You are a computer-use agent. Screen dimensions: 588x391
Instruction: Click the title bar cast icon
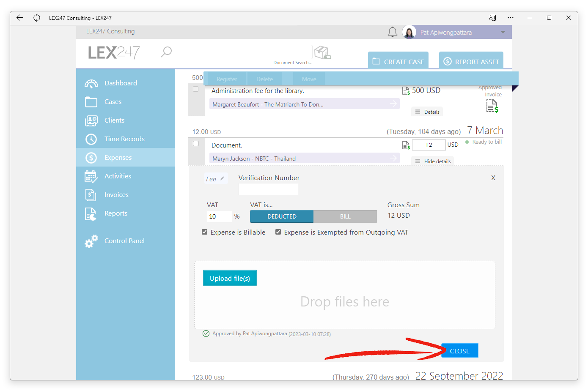pyautogui.click(x=492, y=18)
